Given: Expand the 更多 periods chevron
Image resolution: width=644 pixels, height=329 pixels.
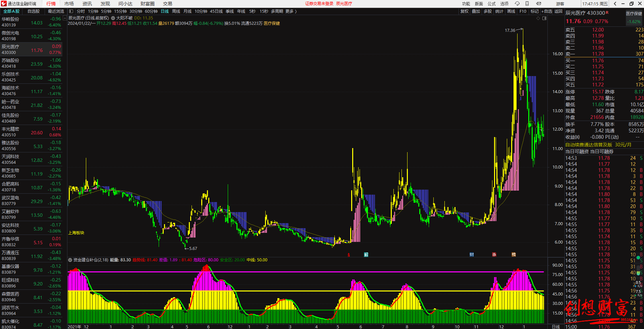Looking at the screenshot, I should click(x=296, y=11).
